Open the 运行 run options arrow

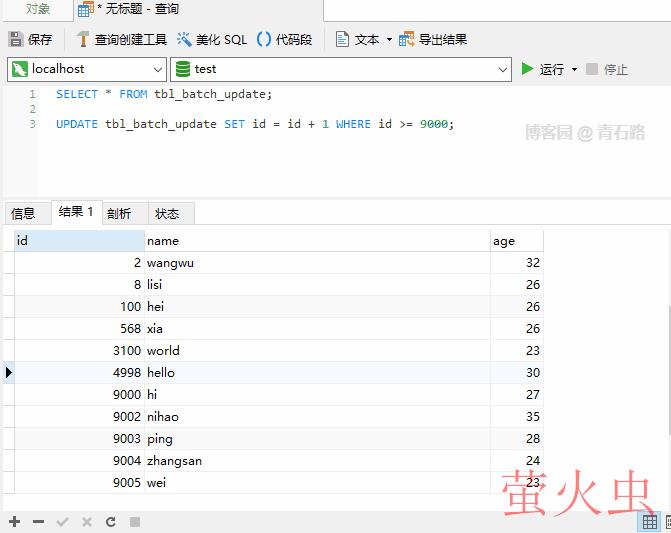[574, 70]
